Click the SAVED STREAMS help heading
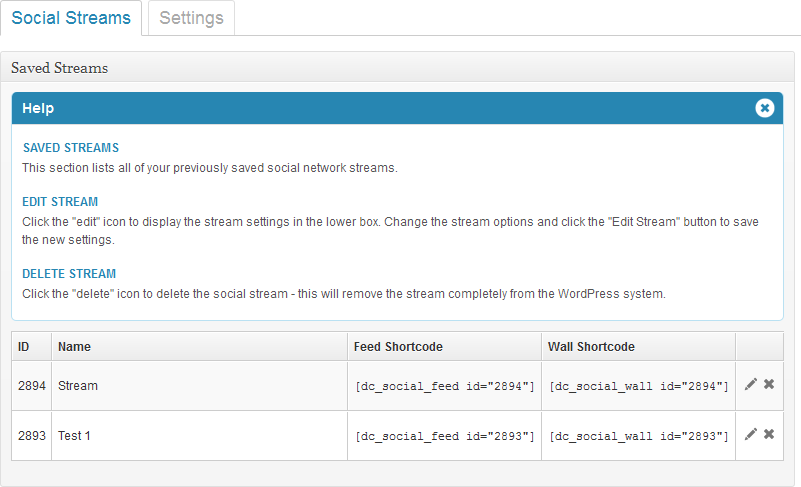 tap(71, 148)
